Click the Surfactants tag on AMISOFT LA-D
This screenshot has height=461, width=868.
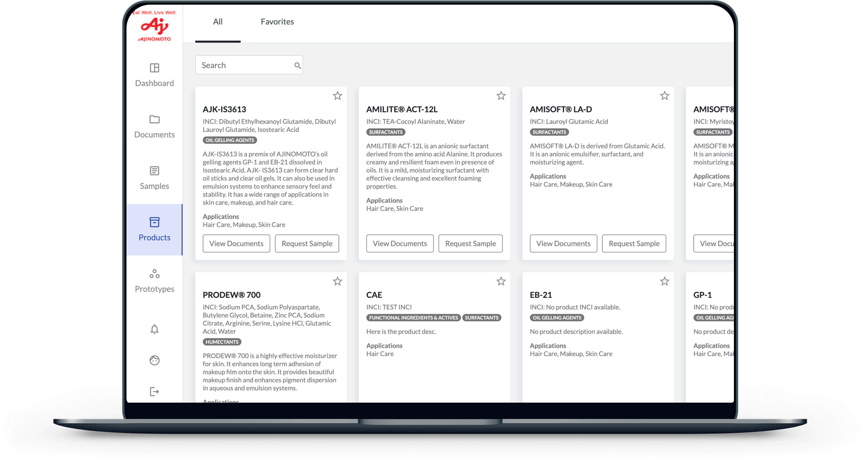[x=549, y=132]
